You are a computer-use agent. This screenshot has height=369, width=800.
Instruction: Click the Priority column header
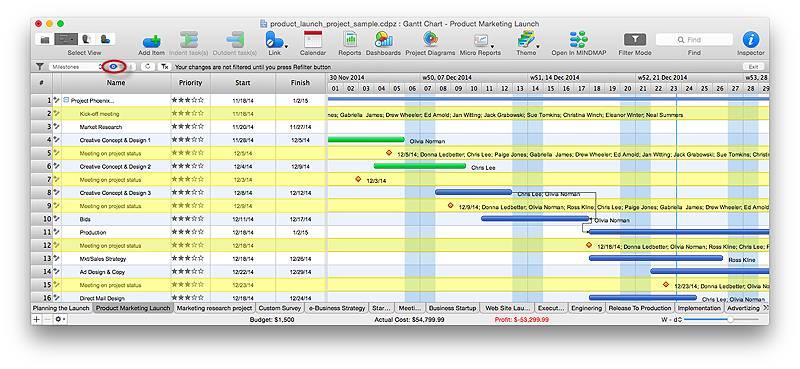coord(190,83)
